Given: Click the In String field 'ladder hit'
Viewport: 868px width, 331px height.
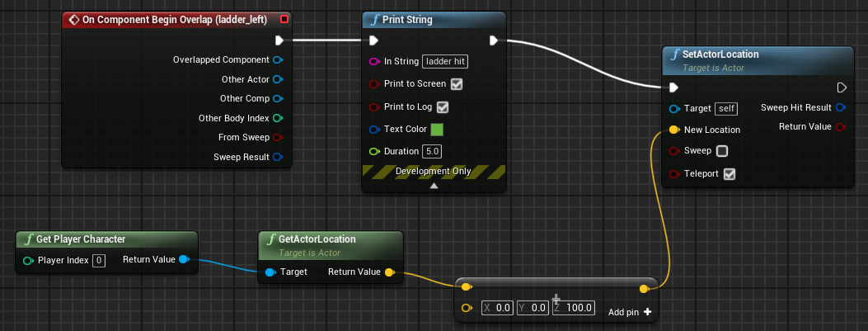Looking at the screenshot, I should click(445, 62).
